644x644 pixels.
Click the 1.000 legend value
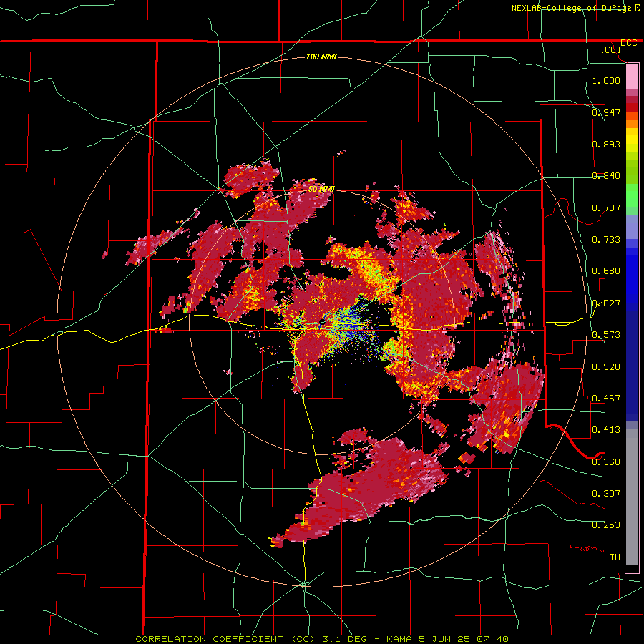coord(606,80)
